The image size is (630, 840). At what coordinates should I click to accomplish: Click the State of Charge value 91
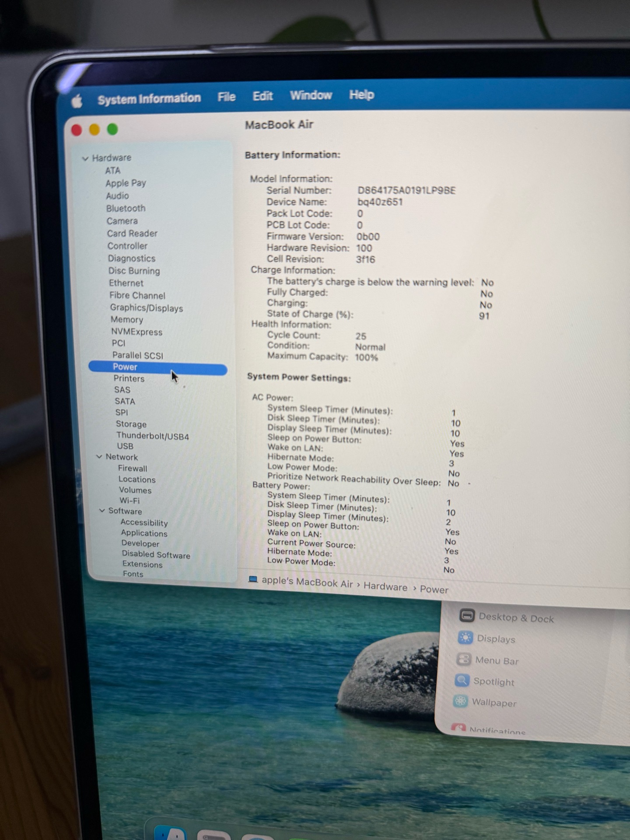[484, 316]
